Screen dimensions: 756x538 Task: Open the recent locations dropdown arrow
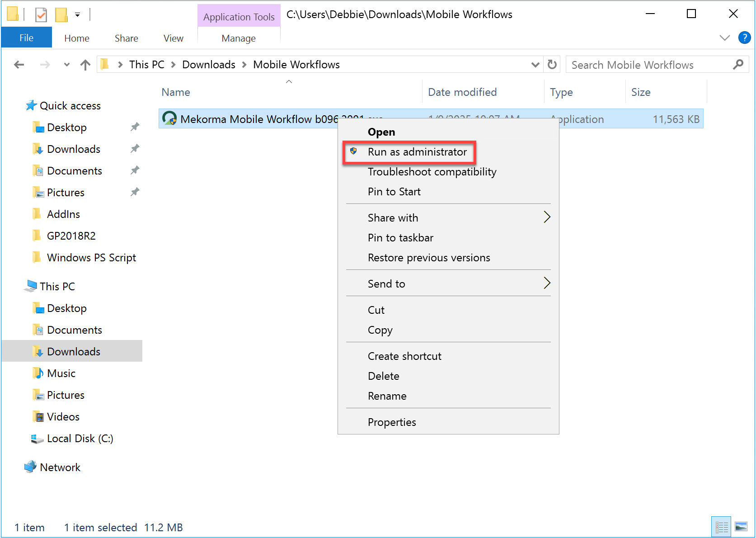(x=67, y=65)
